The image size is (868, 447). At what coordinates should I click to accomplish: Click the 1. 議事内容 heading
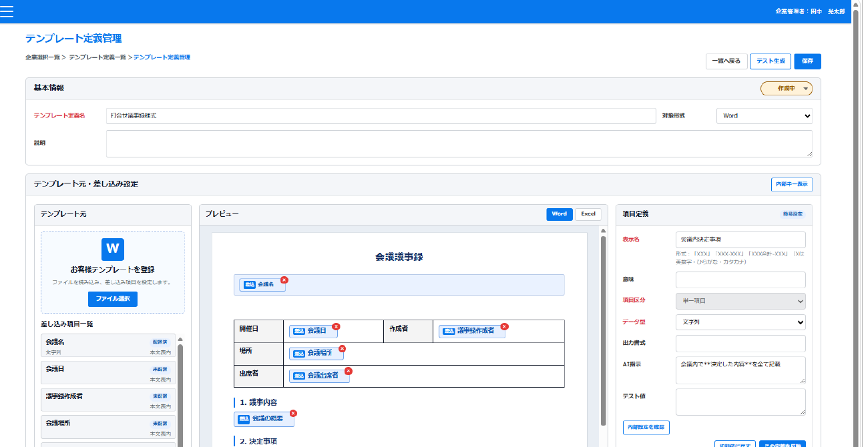(x=258, y=402)
